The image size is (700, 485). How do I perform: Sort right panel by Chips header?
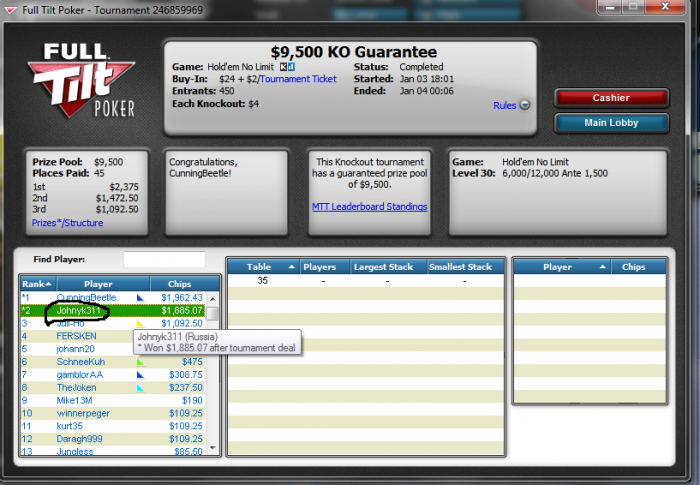click(x=638, y=267)
